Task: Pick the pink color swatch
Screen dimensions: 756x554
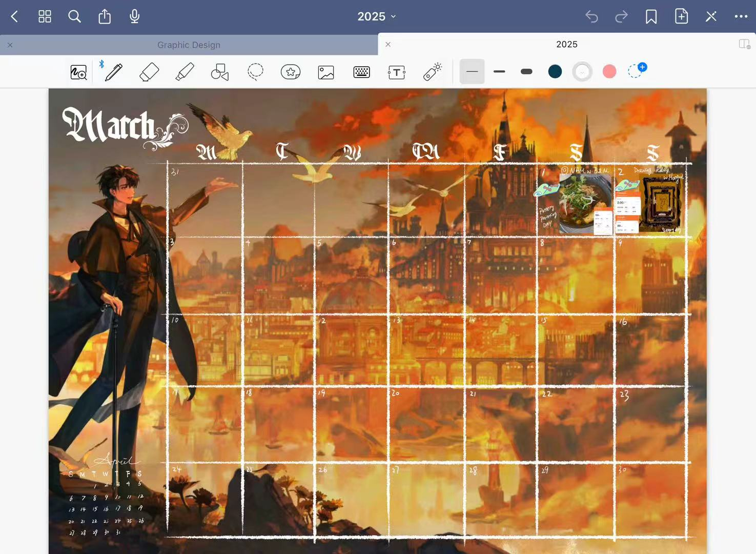Action: [609, 72]
